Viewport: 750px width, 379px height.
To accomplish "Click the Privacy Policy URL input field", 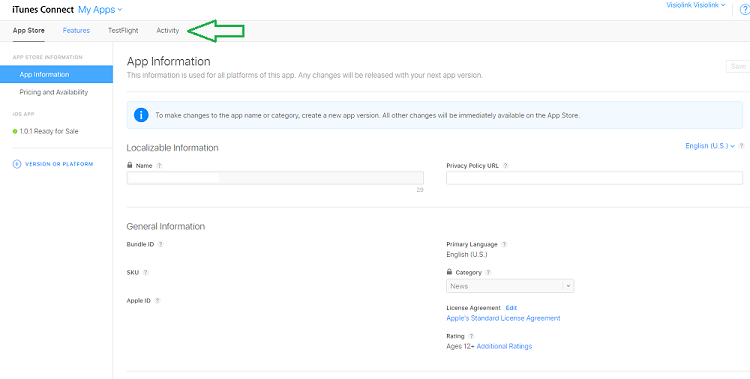I will pos(595,178).
